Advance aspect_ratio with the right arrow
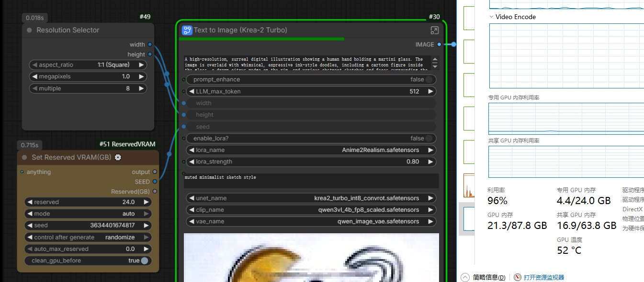 point(141,65)
